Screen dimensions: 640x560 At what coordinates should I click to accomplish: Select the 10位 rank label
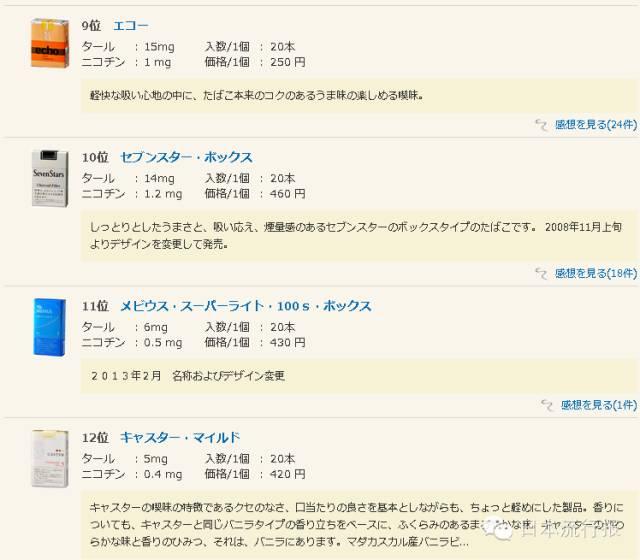coord(95,157)
